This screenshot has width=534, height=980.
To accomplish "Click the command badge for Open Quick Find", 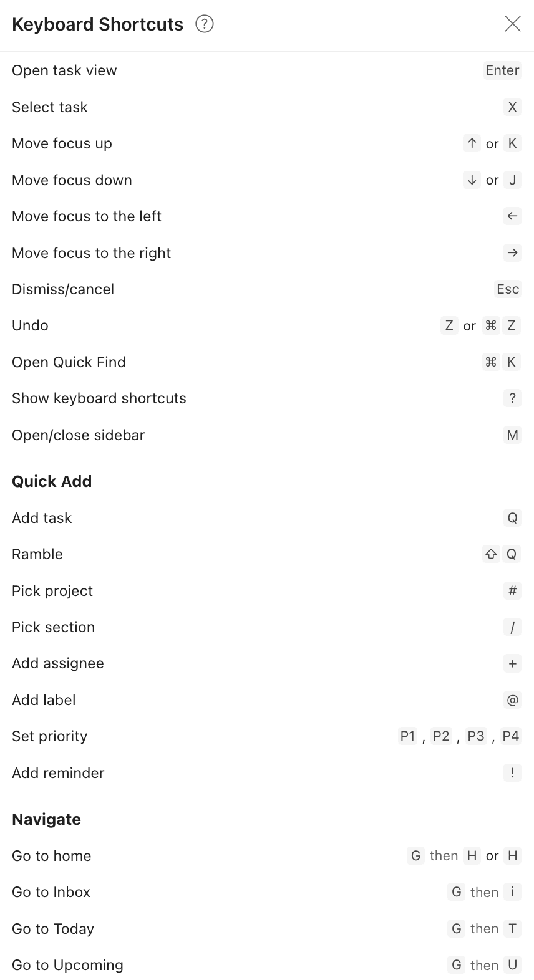I will 490,362.
